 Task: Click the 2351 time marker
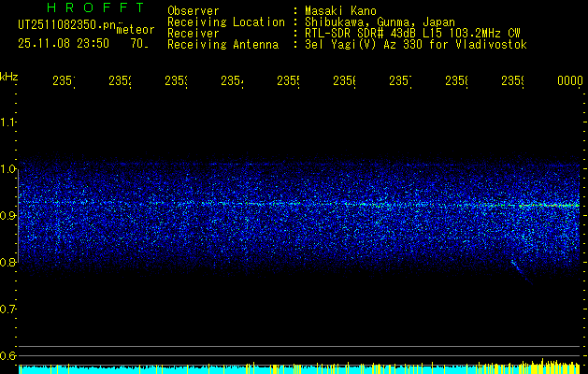64,81
